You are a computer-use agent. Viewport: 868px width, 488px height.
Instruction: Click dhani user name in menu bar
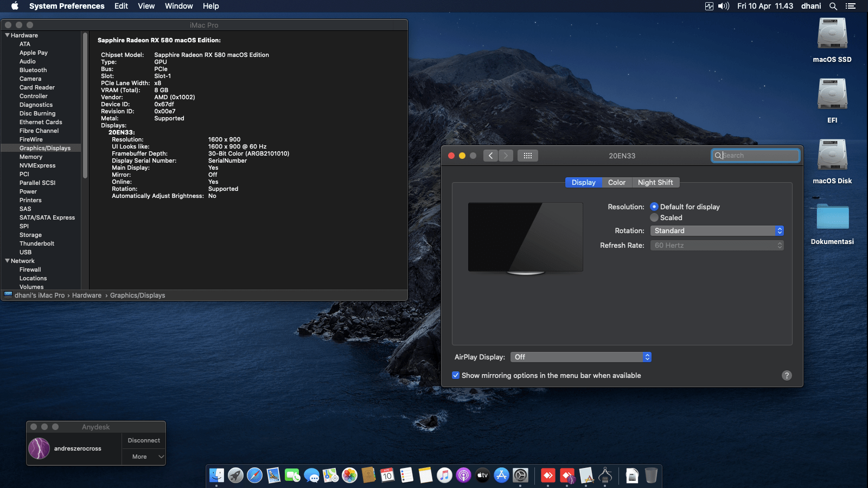coord(811,6)
